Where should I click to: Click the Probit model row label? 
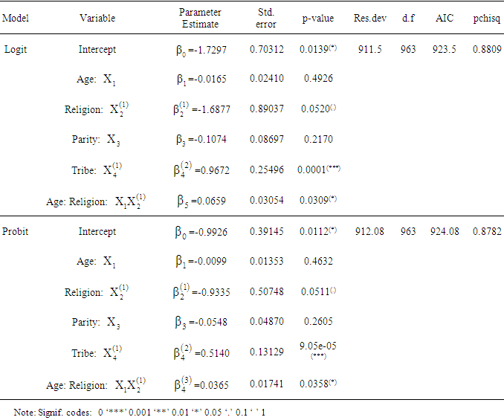[x=16, y=231]
